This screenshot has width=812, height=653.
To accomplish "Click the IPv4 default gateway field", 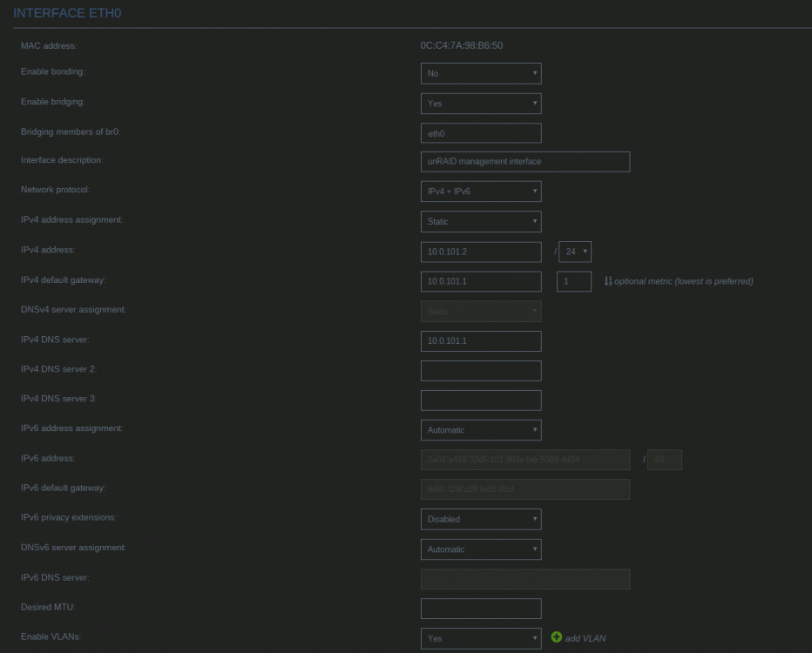I will (481, 281).
